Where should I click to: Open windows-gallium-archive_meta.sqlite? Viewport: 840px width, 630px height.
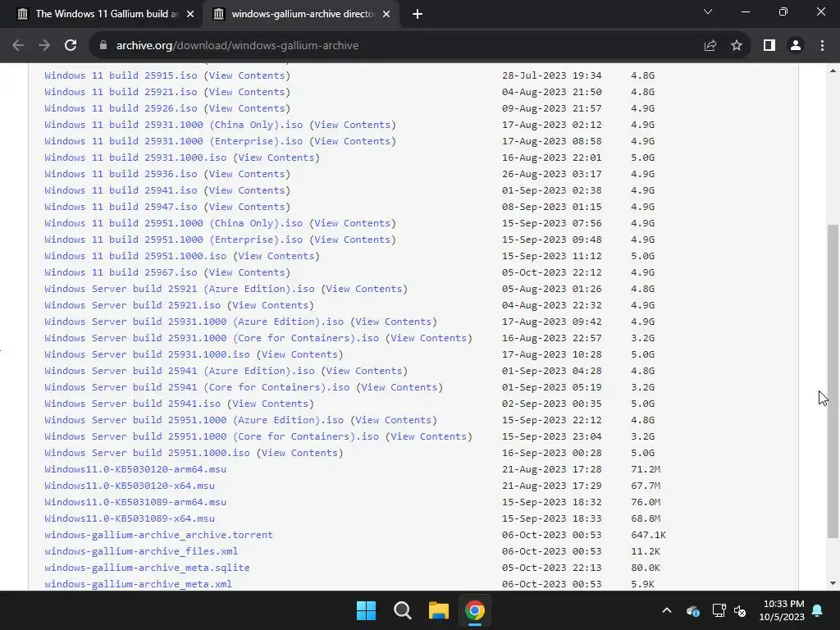[x=148, y=568]
